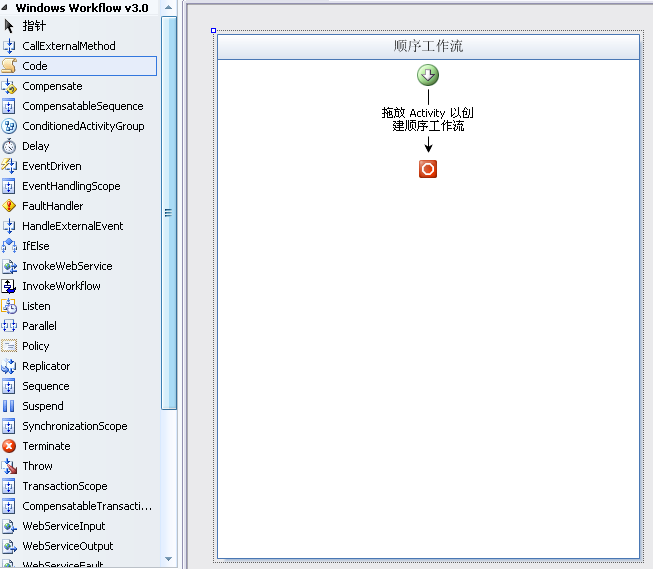Pick the Delay clock icon

tap(9, 146)
